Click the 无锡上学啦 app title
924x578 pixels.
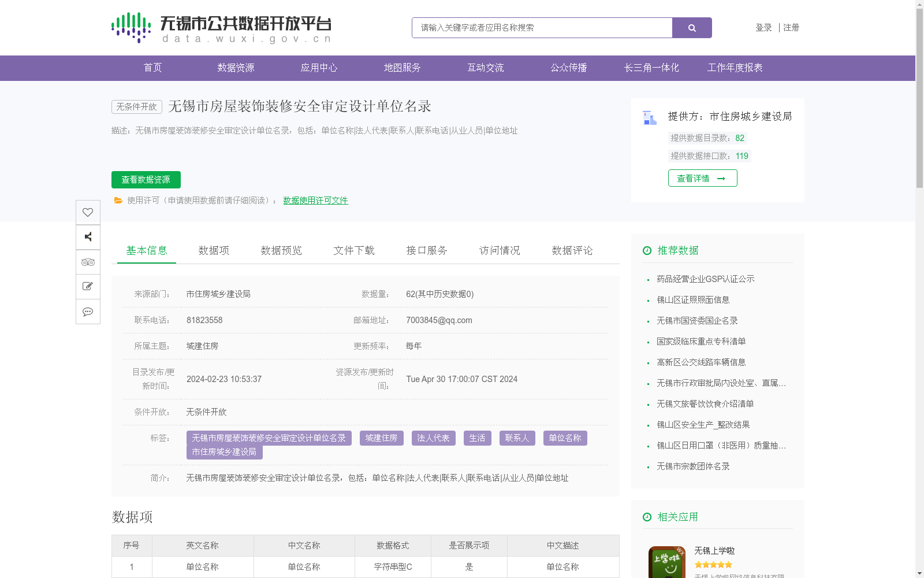tap(714, 551)
